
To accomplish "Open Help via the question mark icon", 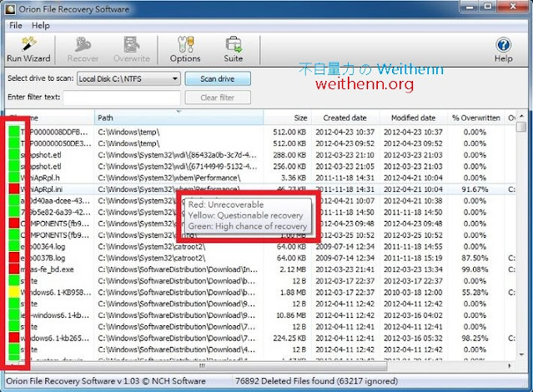I will (504, 50).
